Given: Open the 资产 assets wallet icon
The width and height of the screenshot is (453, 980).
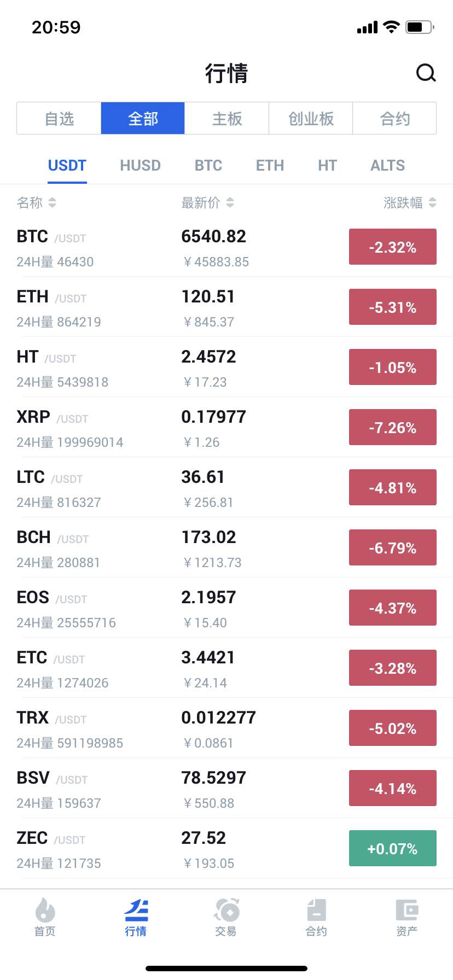Looking at the screenshot, I should [x=407, y=911].
